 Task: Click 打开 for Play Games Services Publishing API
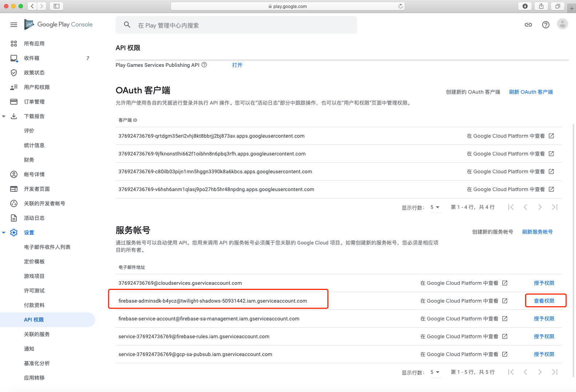click(237, 65)
